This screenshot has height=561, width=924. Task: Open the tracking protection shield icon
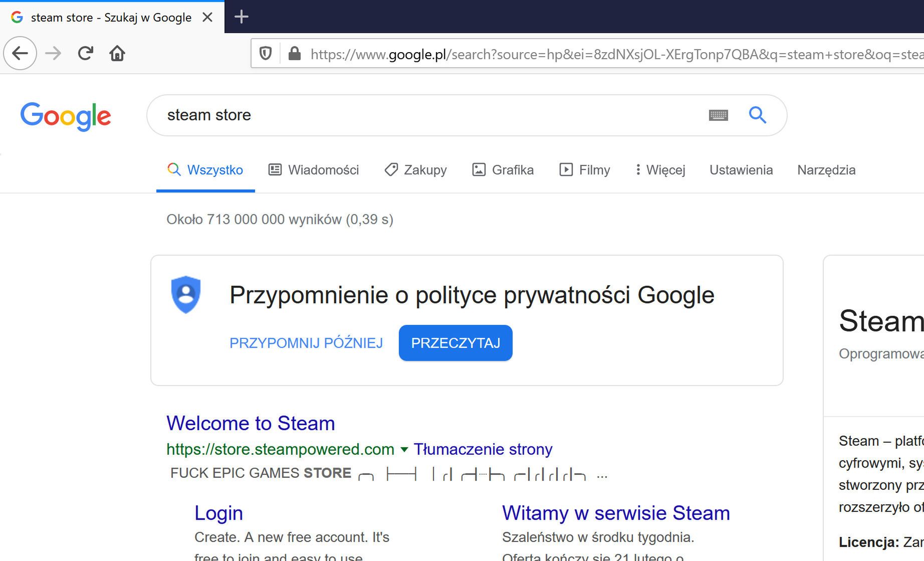pos(266,53)
